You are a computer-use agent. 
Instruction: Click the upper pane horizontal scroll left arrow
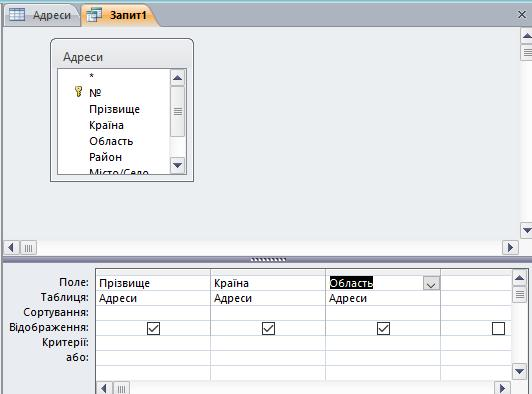point(11,248)
